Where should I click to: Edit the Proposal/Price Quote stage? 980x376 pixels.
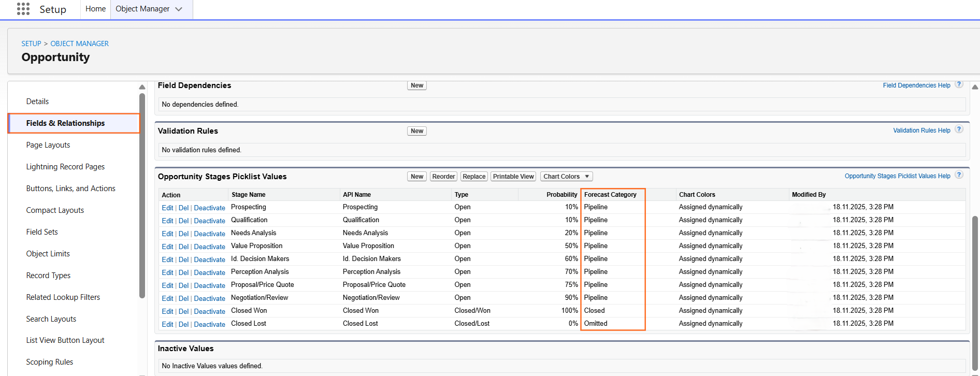pos(167,285)
